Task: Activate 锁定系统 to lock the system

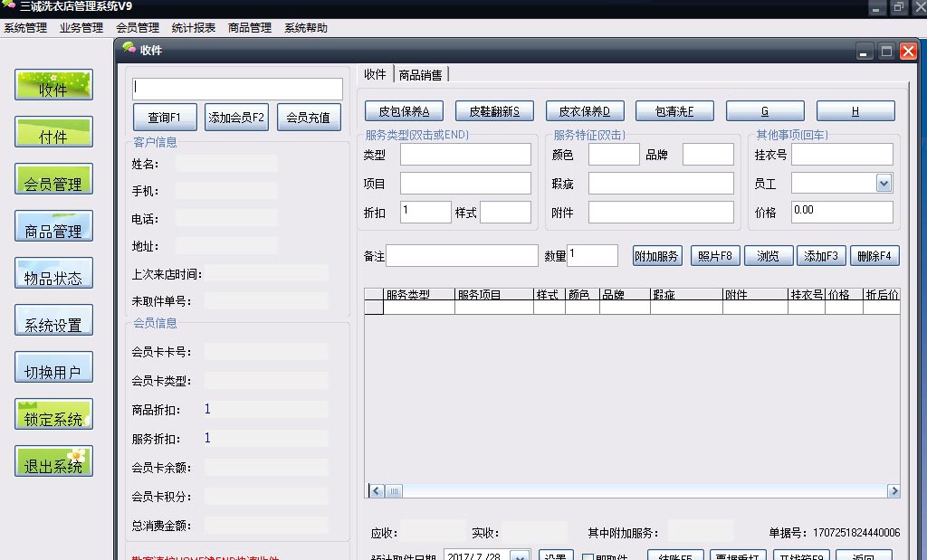Action: [x=53, y=413]
